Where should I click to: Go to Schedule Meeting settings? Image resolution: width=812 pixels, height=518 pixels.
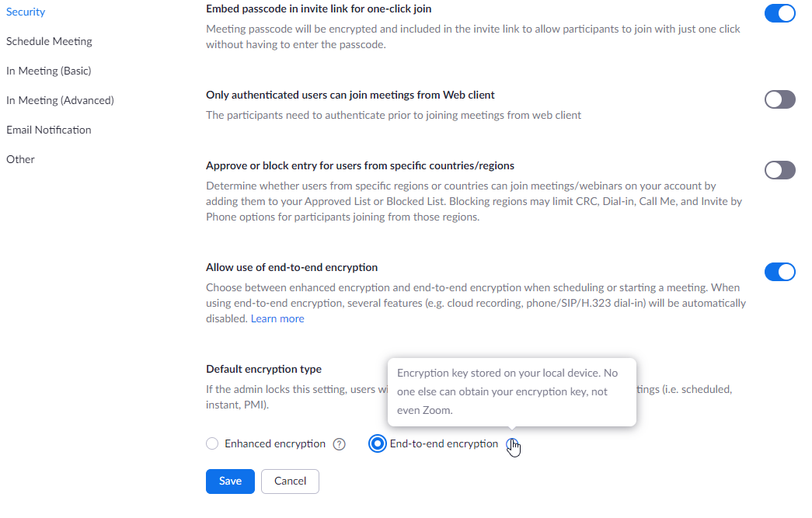click(x=49, y=41)
